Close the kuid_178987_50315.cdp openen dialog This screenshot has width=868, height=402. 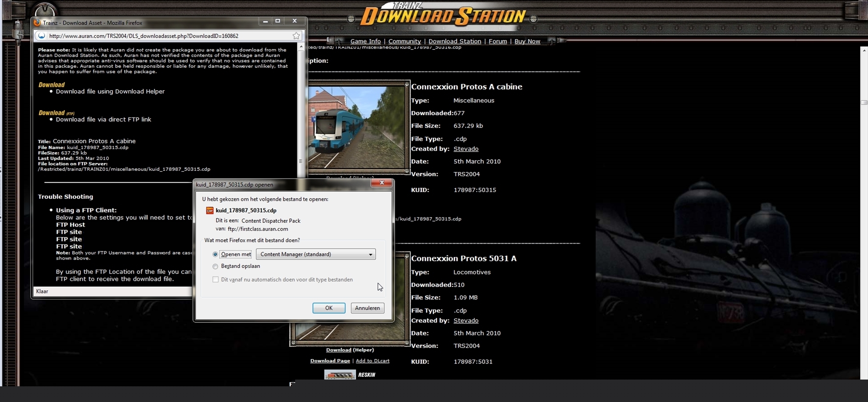[382, 183]
